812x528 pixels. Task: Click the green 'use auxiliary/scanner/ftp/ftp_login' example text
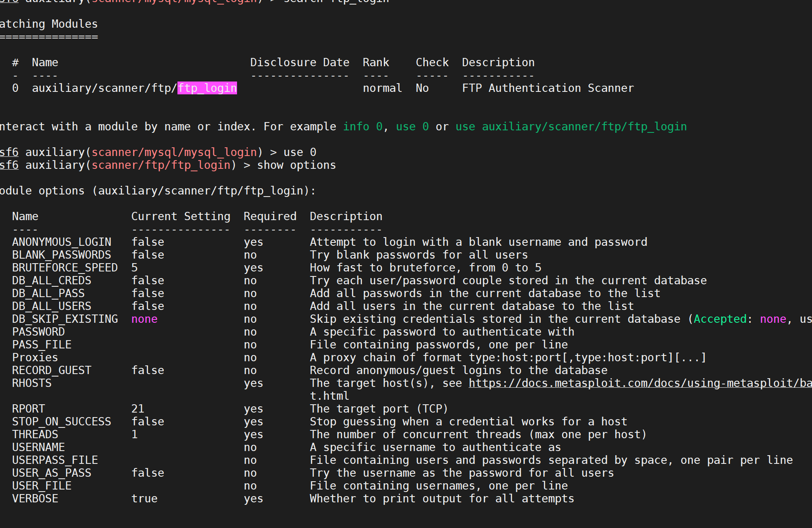pos(571,127)
